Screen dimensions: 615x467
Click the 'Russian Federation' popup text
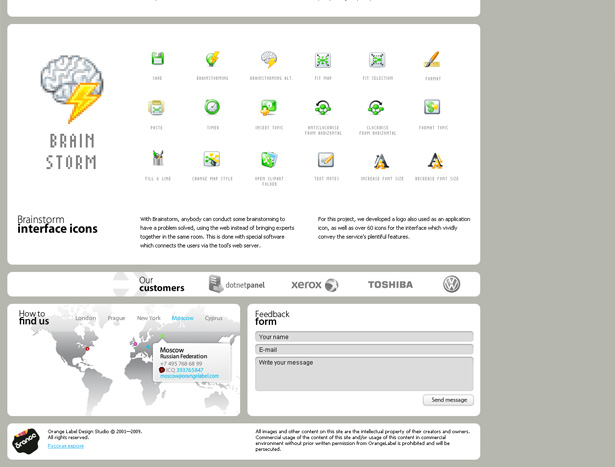tap(183, 356)
